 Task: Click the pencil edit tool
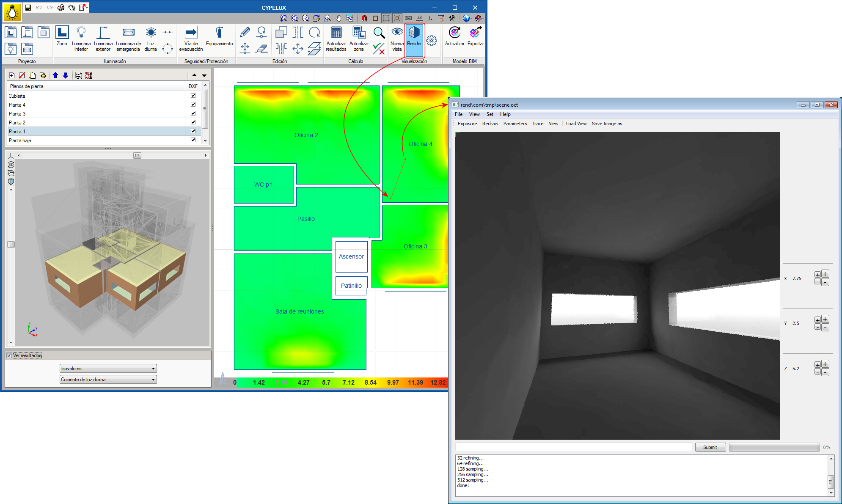coord(245,32)
